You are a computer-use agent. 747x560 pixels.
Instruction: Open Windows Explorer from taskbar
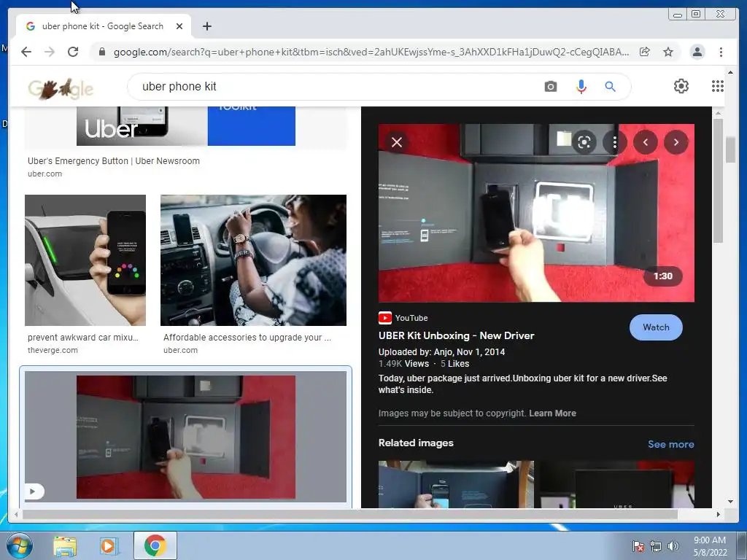65,546
